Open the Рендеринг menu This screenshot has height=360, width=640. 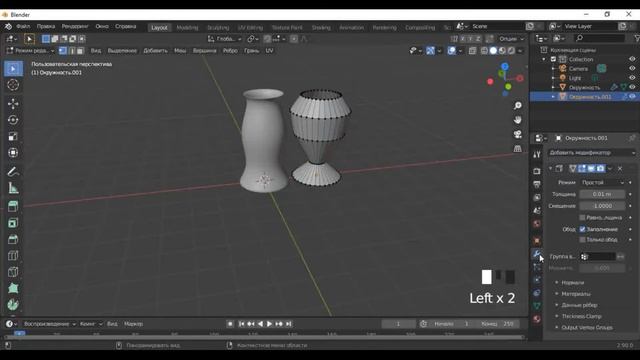pos(75,26)
